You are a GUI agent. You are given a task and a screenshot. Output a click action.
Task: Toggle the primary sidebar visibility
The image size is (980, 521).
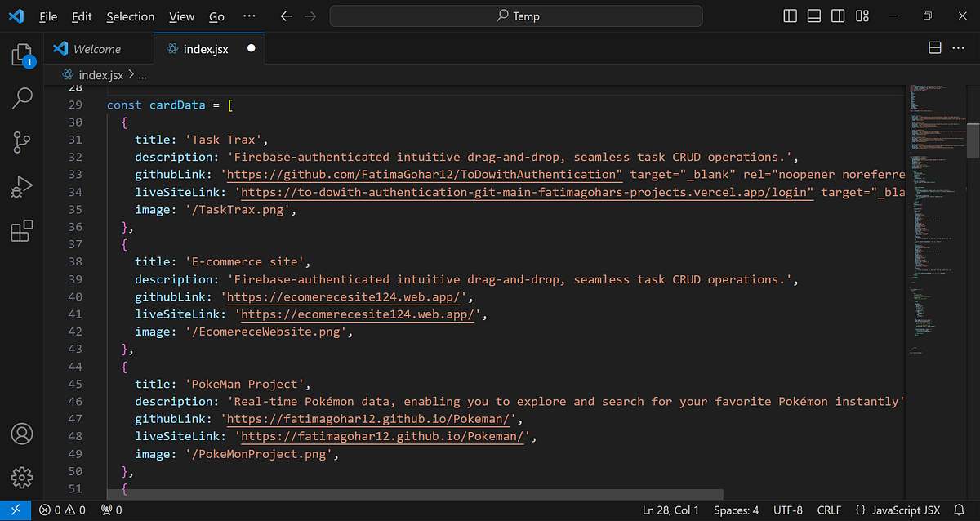pyautogui.click(x=789, y=15)
